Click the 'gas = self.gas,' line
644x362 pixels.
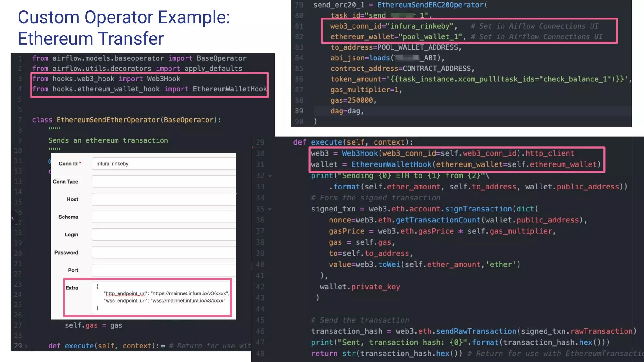coord(362,243)
